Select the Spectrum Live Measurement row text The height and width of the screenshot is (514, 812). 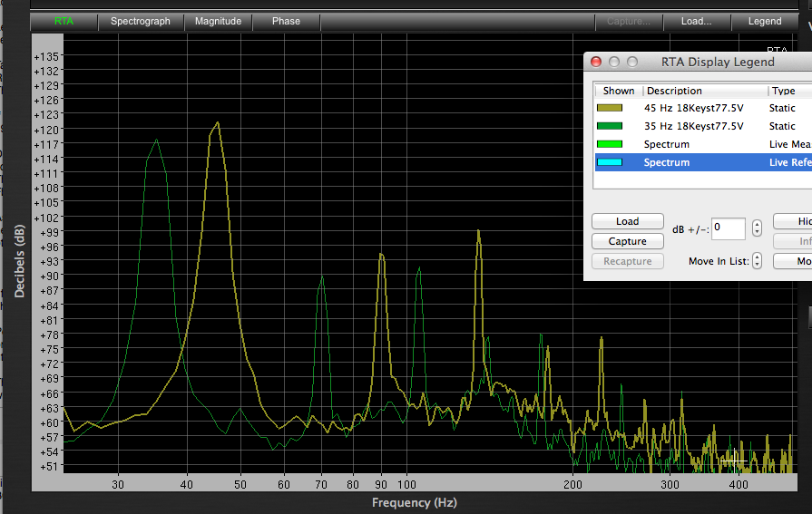[667, 144]
